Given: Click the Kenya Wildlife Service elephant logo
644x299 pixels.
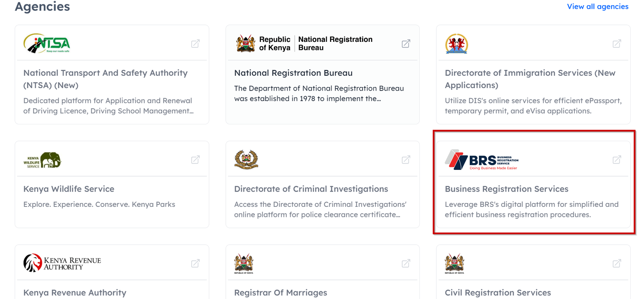Looking at the screenshot, I should point(42,160).
